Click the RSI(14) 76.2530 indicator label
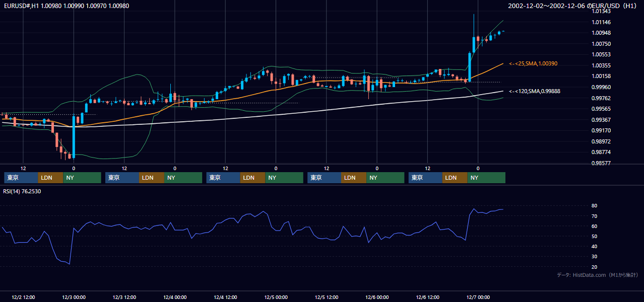 tap(22, 191)
